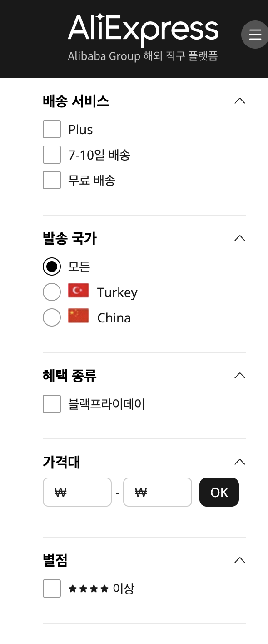Viewport: 268px width, 644px height.
Task: Select Turkey as shipping country
Action: point(52,292)
